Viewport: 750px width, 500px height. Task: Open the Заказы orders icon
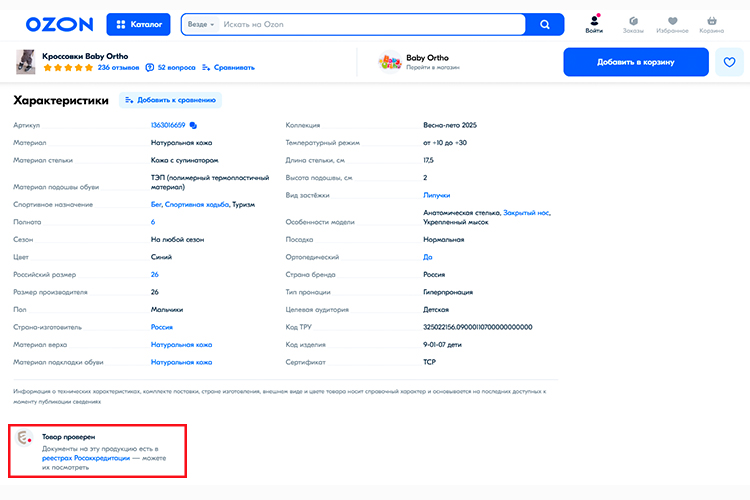(633, 24)
